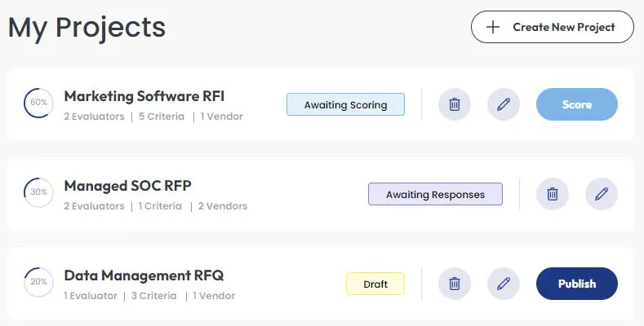Delete the Data Management RFQ project
The width and height of the screenshot is (644, 326).
[x=455, y=284]
